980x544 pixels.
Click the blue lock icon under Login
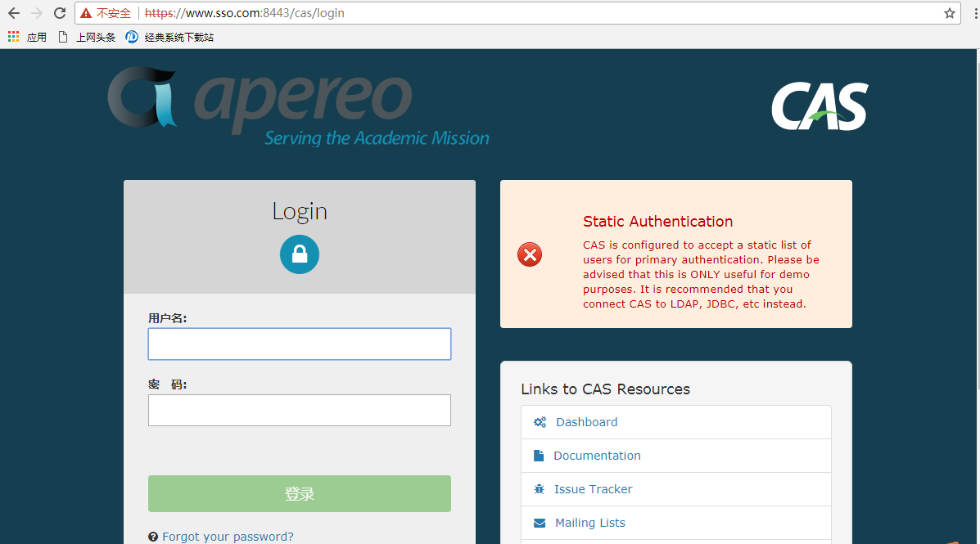(x=299, y=254)
